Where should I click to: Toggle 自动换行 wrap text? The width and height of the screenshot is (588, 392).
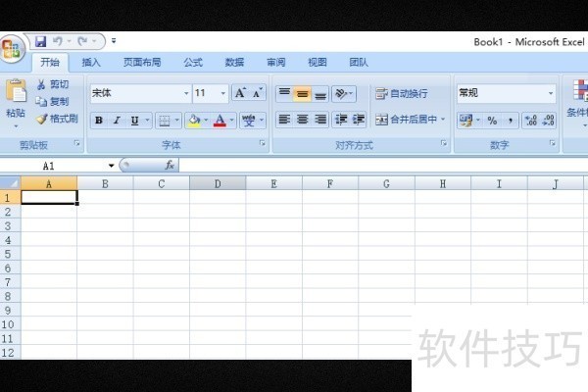tap(401, 93)
